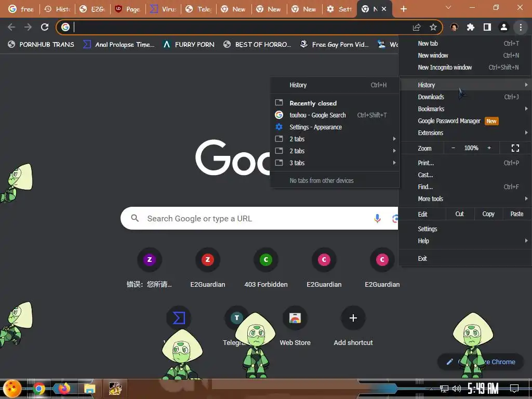The image size is (532, 399).
Task: Click the share page icon in address bar
Action: pyautogui.click(x=417, y=27)
